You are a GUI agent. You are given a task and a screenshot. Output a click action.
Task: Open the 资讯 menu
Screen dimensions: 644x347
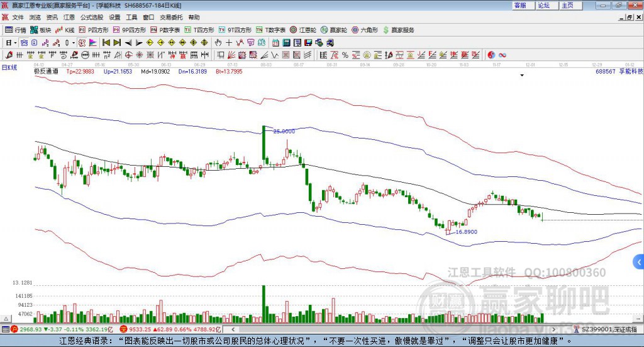pyautogui.click(x=52, y=17)
